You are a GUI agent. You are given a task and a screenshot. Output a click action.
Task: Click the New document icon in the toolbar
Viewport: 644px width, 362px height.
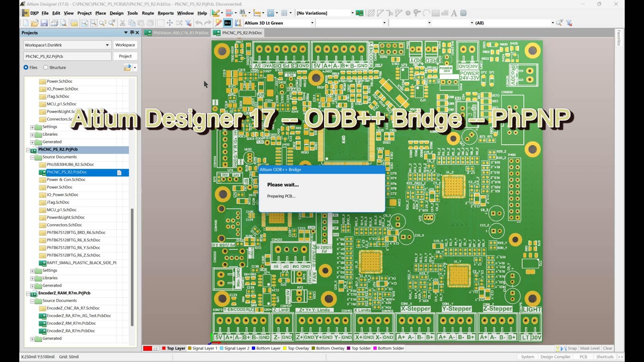25,23
